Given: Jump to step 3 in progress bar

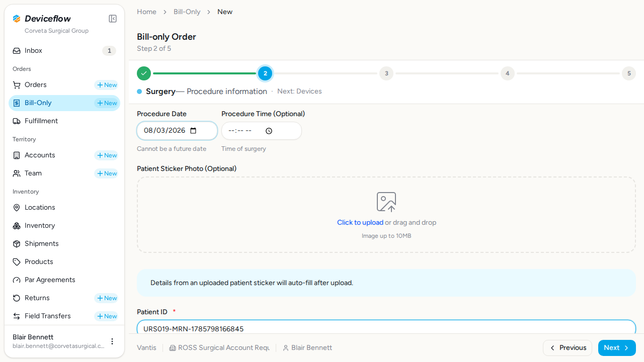Looking at the screenshot, I should [x=386, y=73].
